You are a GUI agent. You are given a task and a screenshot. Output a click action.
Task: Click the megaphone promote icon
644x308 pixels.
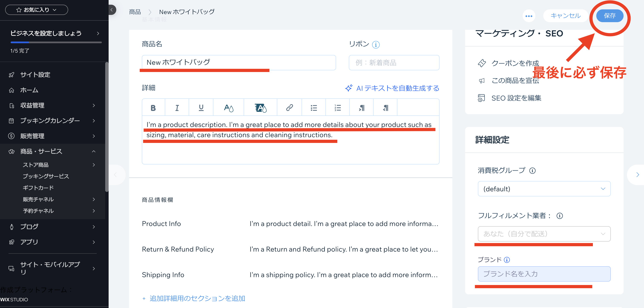482,81
